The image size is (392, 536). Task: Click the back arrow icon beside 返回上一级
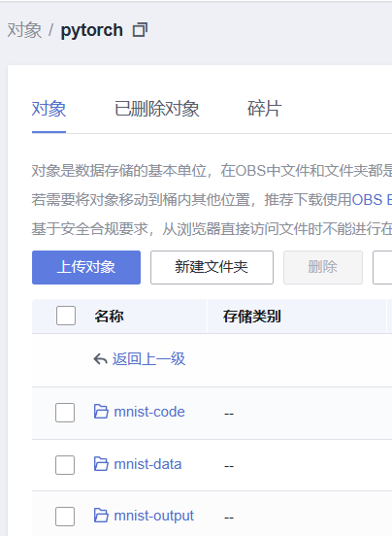point(100,359)
